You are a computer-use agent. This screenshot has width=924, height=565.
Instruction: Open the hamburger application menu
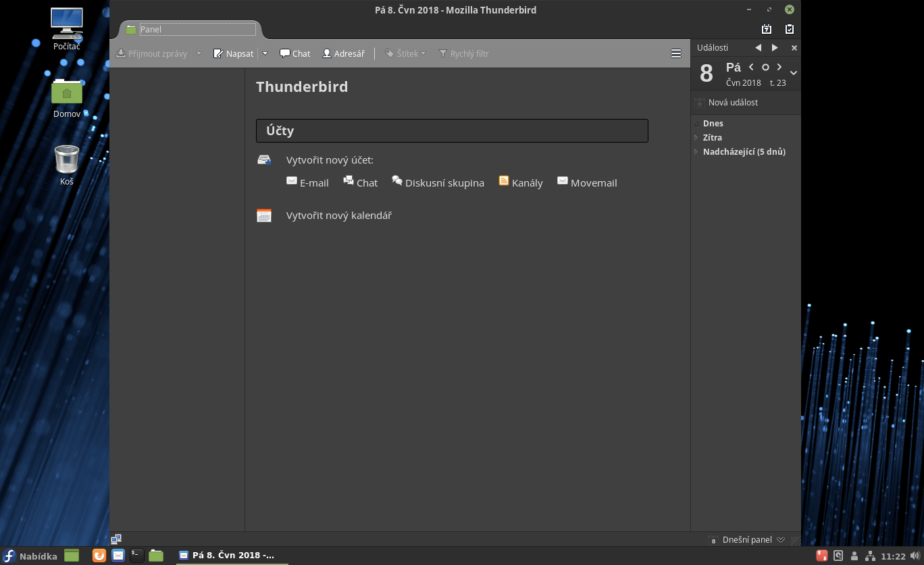(x=675, y=53)
